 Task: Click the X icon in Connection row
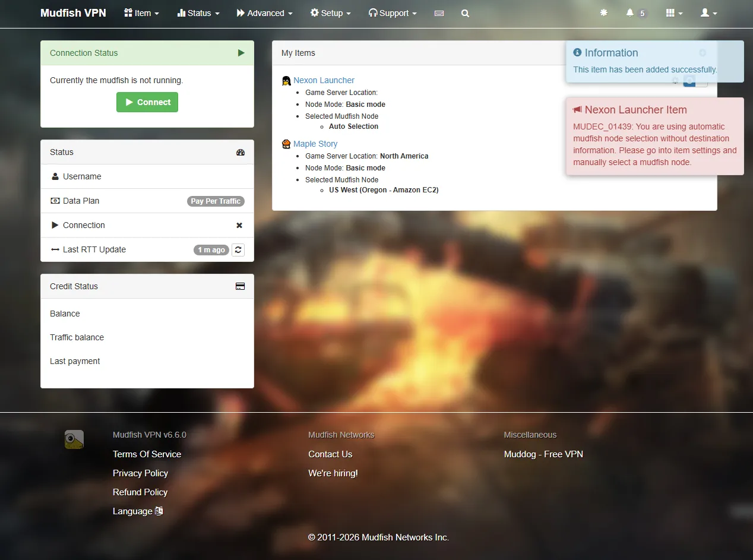tap(239, 226)
